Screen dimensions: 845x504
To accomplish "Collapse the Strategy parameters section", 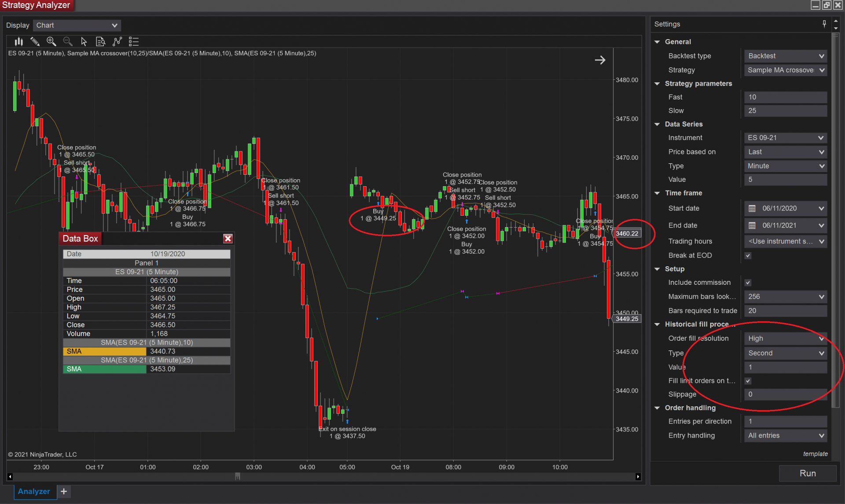I will click(x=657, y=84).
